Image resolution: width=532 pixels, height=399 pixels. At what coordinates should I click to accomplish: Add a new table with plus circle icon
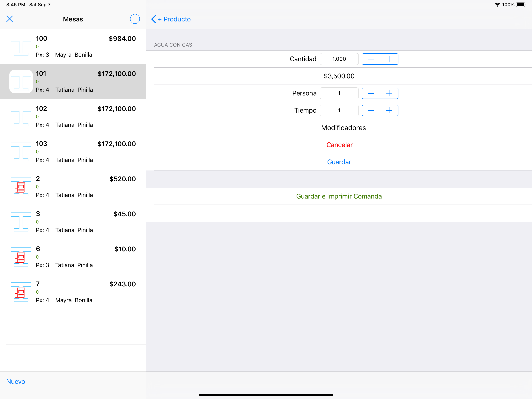pos(135,19)
